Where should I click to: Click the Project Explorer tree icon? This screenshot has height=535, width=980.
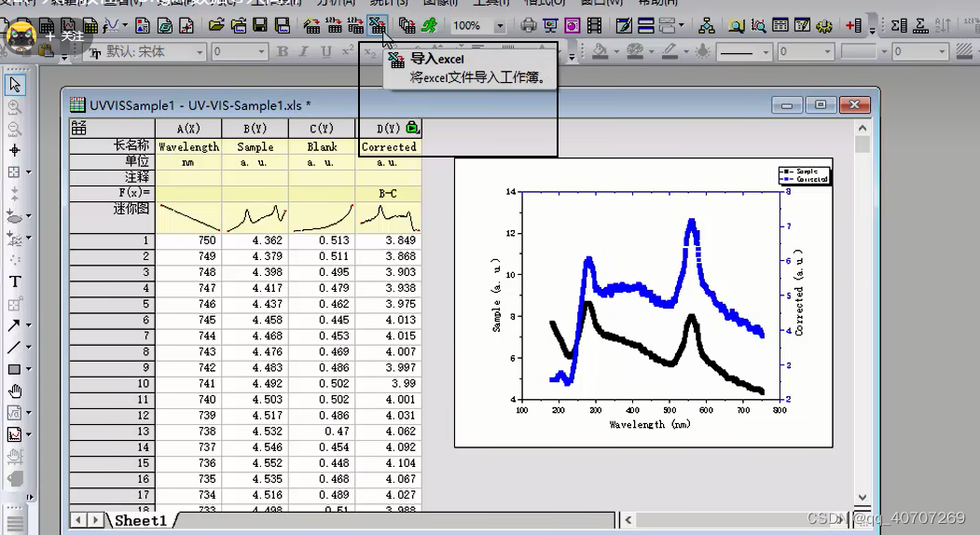706,25
